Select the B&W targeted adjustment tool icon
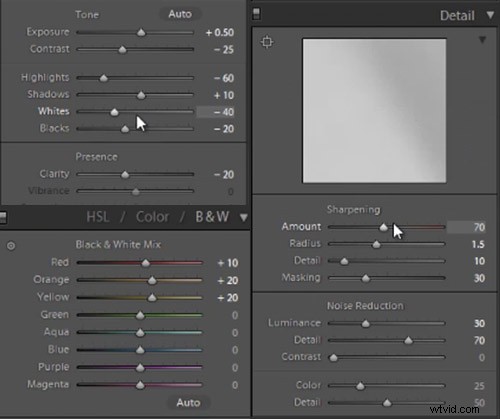 (11, 246)
